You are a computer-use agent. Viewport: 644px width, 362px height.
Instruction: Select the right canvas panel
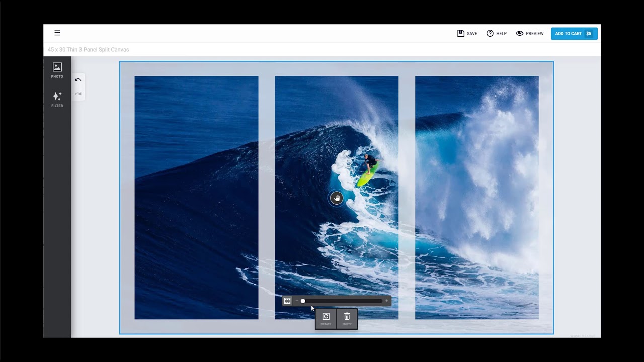tap(477, 198)
